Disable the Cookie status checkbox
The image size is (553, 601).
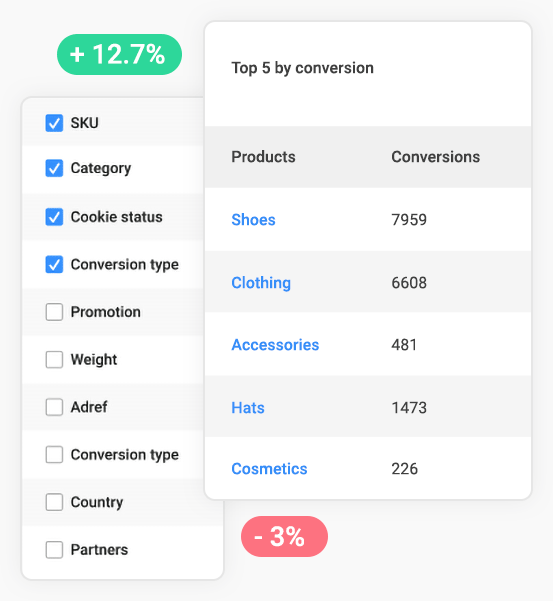54,217
